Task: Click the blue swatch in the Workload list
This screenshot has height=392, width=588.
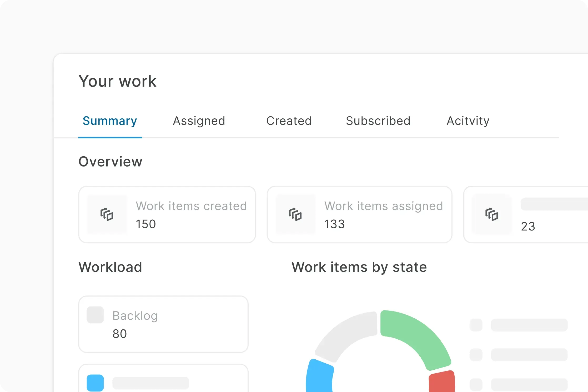Action: click(x=95, y=383)
